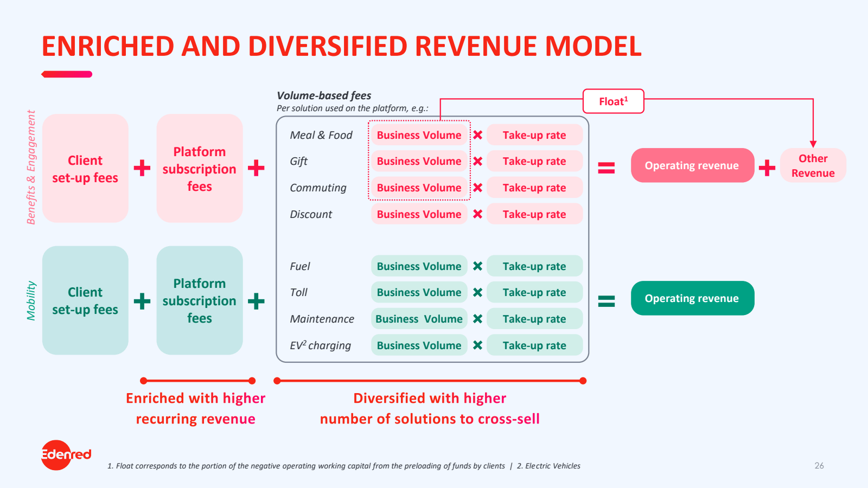
Task: Select the green Operating revenue box
Action: coord(692,298)
